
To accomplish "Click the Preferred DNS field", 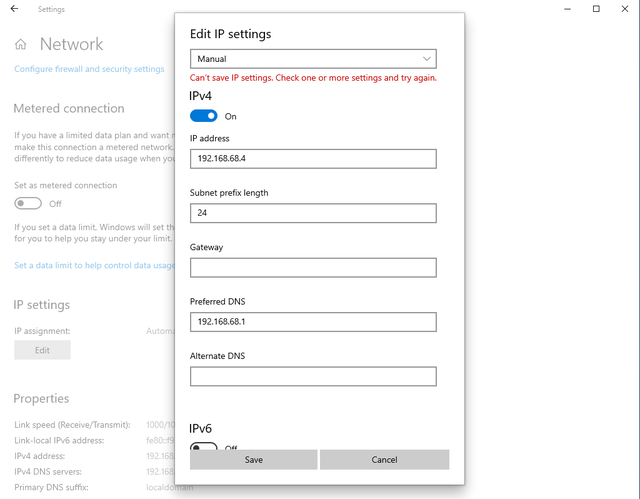I will pos(312,322).
